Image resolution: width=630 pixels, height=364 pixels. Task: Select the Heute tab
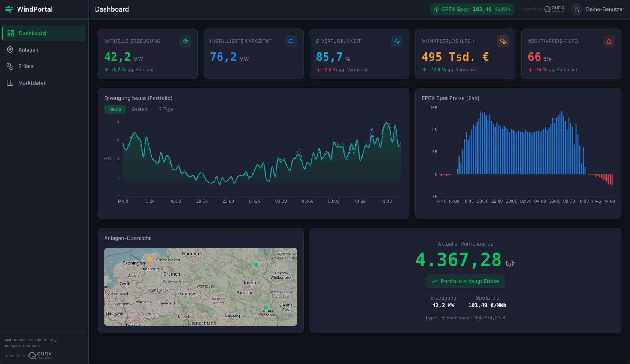click(x=115, y=109)
